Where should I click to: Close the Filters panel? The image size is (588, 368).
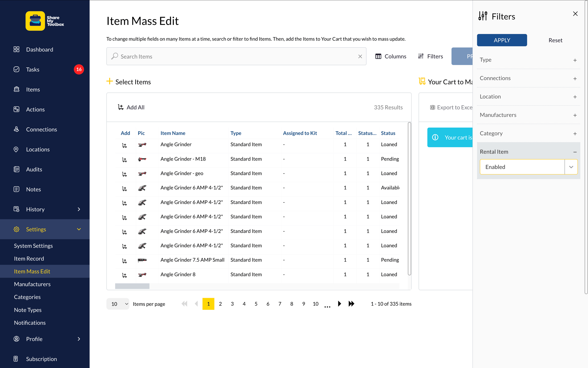tap(575, 14)
